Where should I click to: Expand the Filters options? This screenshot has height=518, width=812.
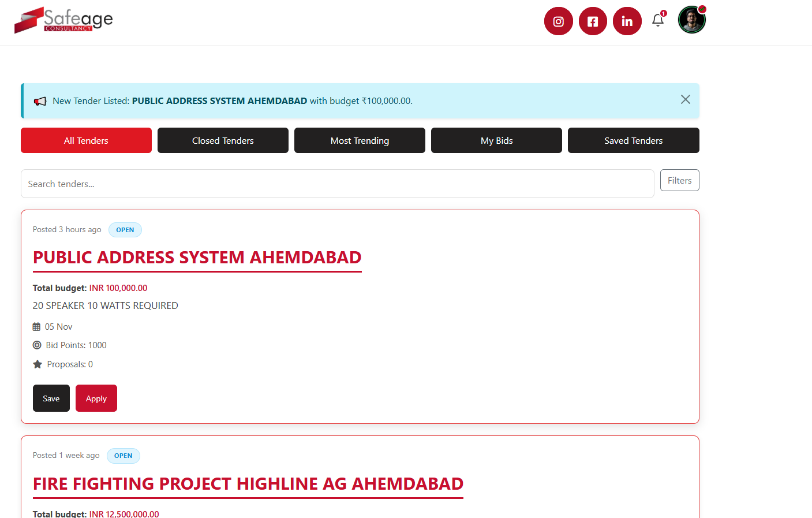[679, 180]
